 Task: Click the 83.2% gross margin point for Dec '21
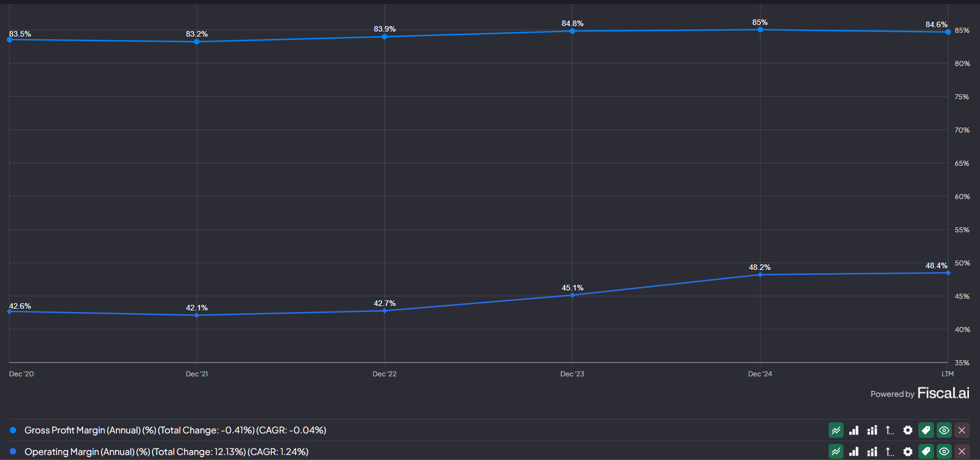click(x=197, y=42)
